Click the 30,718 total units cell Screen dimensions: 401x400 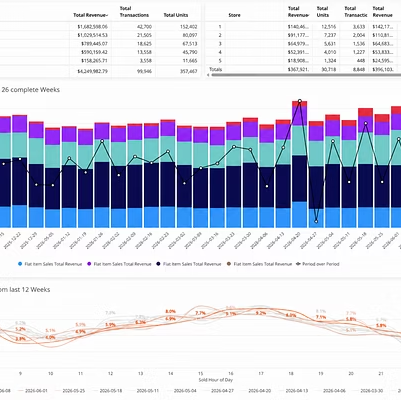coord(329,69)
